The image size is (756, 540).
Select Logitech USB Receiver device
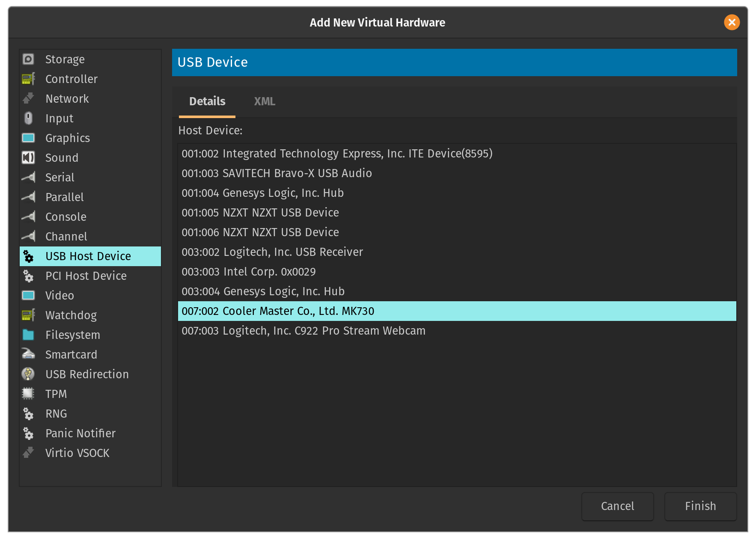click(457, 252)
